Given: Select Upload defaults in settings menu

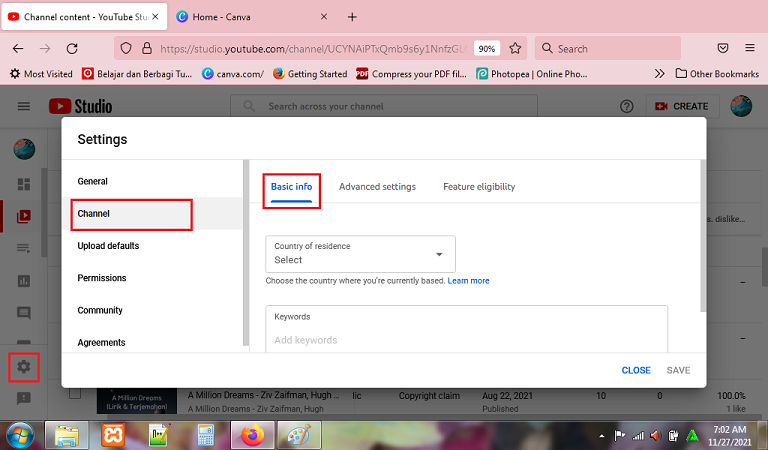Looking at the screenshot, I should pos(153,246).
